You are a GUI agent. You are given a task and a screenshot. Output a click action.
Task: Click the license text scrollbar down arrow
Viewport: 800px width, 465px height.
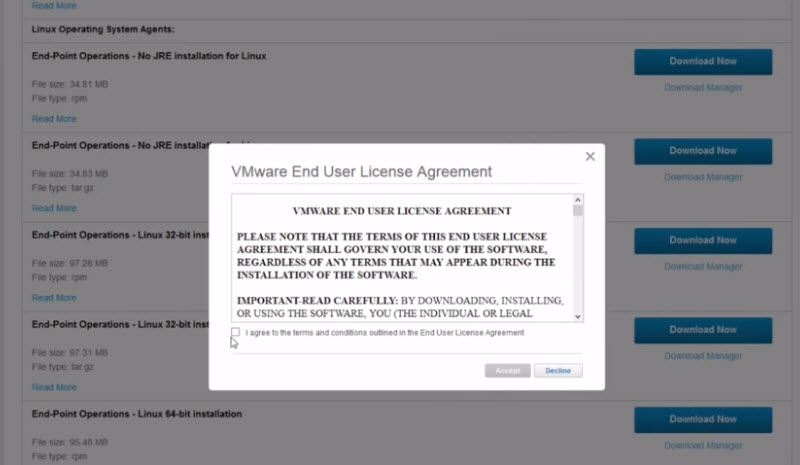pos(578,316)
